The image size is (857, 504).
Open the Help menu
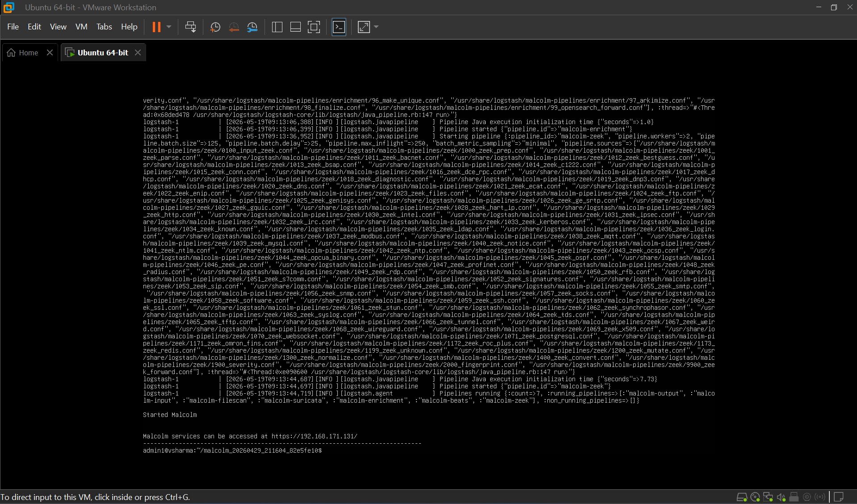click(129, 27)
